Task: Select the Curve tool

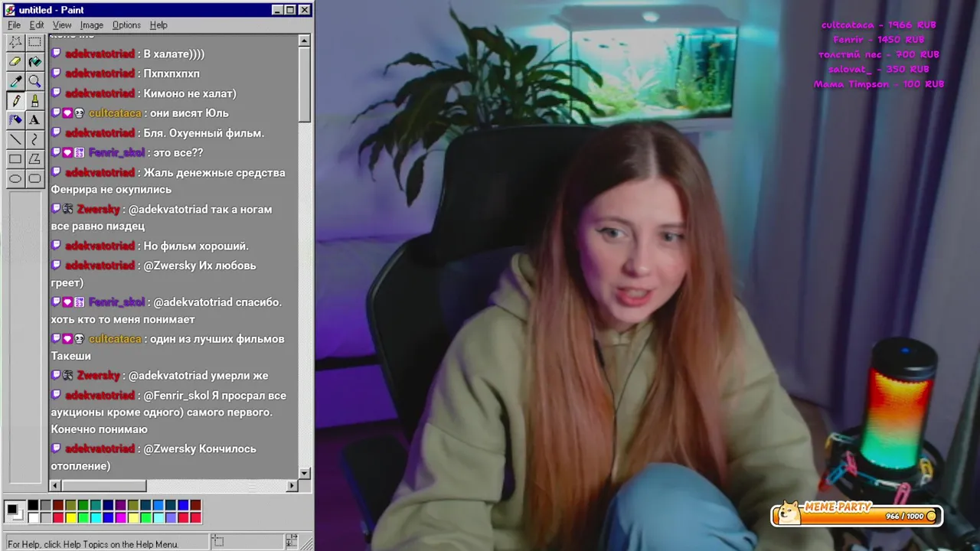Action: click(x=34, y=140)
